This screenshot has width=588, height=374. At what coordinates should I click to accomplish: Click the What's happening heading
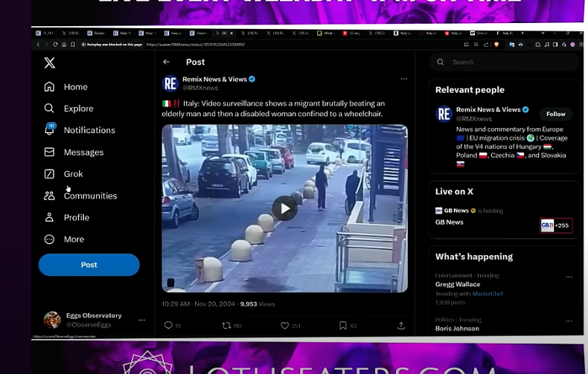(474, 257)
